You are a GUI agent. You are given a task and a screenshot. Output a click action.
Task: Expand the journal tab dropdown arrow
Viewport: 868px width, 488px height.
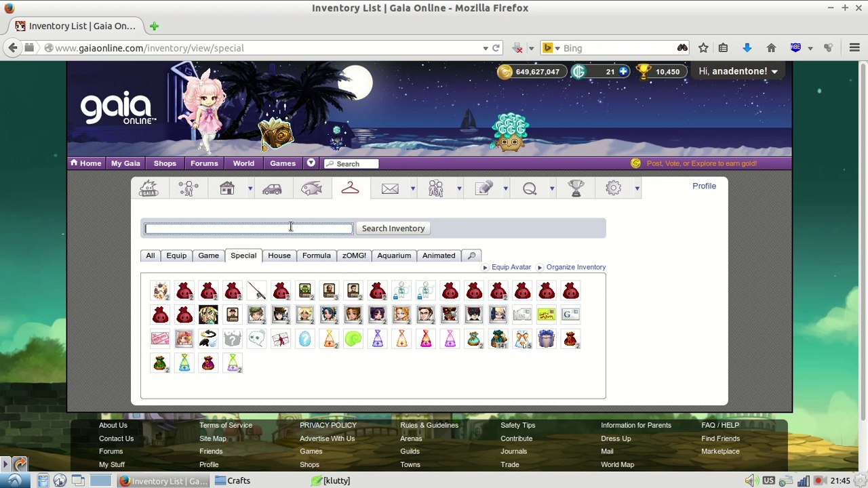(x=505, y=189)
